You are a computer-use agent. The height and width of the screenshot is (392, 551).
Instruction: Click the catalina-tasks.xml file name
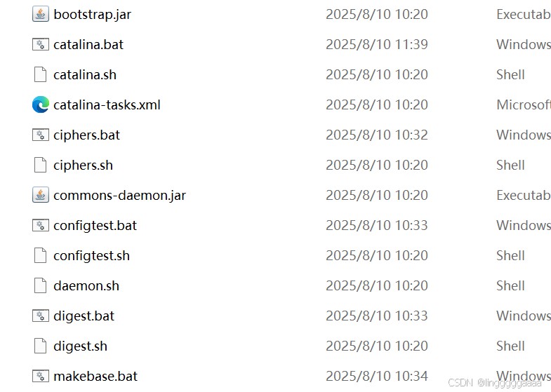click(x=107, y=105)
